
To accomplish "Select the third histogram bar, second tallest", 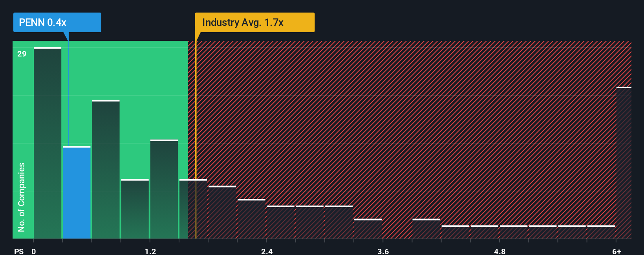I will 106,169.
